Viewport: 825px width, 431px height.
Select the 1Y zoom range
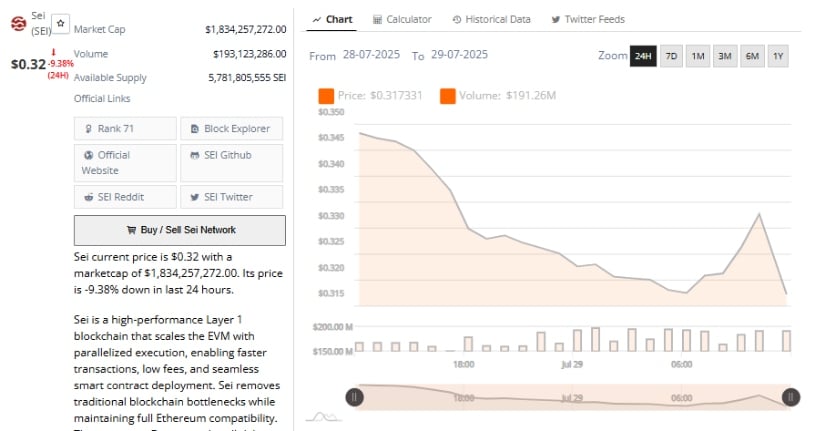point(778,56)
